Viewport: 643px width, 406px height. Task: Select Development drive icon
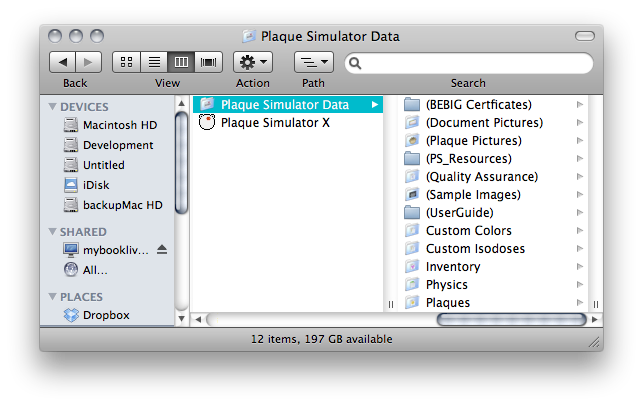click(x=71, y=145)
